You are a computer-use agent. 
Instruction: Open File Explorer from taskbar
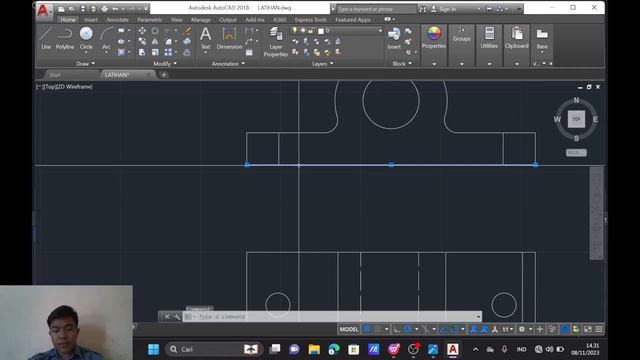point(314,349)
